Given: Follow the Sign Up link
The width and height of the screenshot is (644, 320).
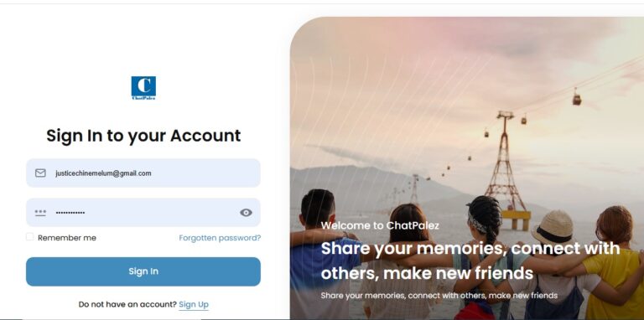Looking at the screenshot, I should click(x=194, y=304).
